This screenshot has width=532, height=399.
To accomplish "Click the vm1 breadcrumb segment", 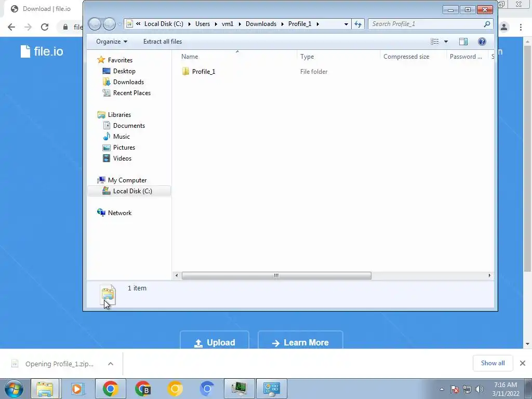I will coord(228,24).
